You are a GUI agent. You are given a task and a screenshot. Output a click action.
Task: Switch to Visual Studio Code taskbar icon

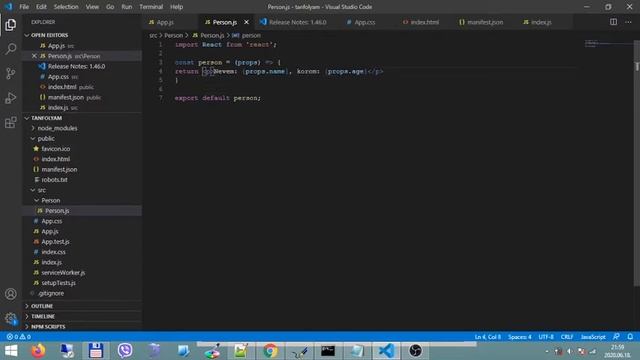click(386, 351)
